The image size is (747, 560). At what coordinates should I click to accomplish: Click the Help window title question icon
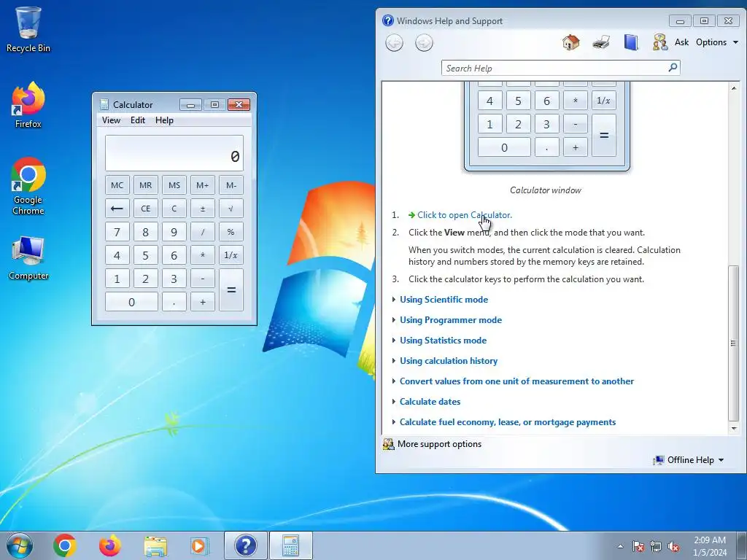point(388,20)
